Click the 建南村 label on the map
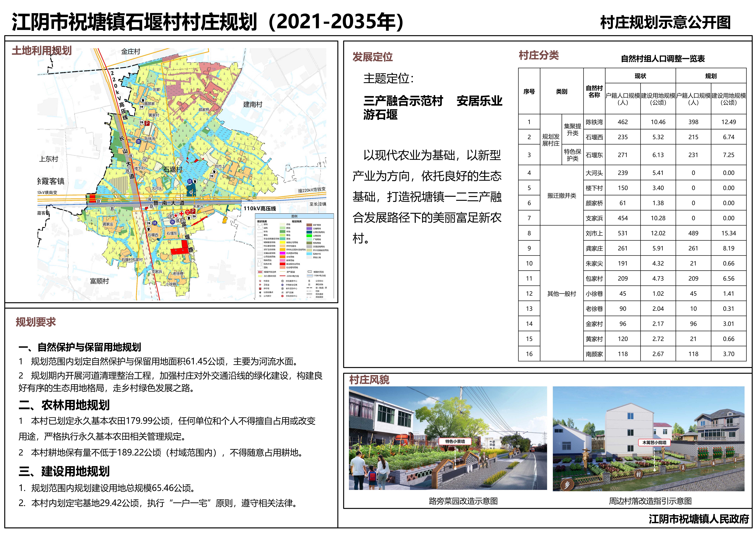Image resolution: width=756 pixels, height=535 pixels. pos(253,104)
